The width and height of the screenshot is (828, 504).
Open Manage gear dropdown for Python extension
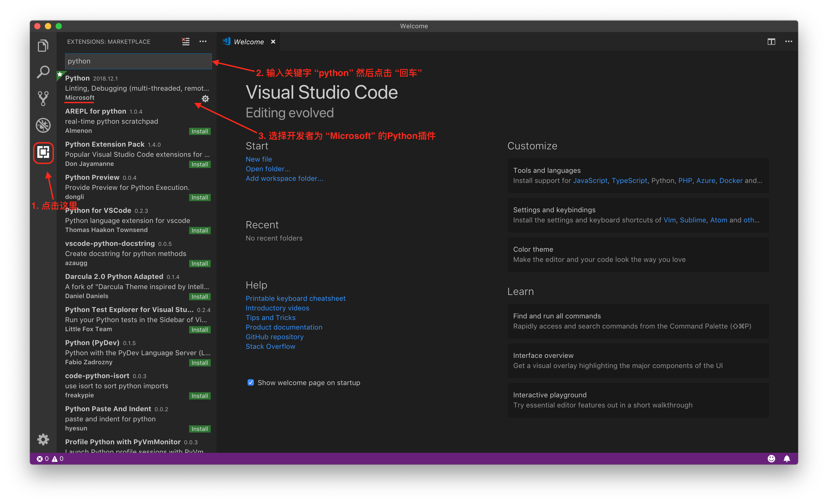pos(205,98)
